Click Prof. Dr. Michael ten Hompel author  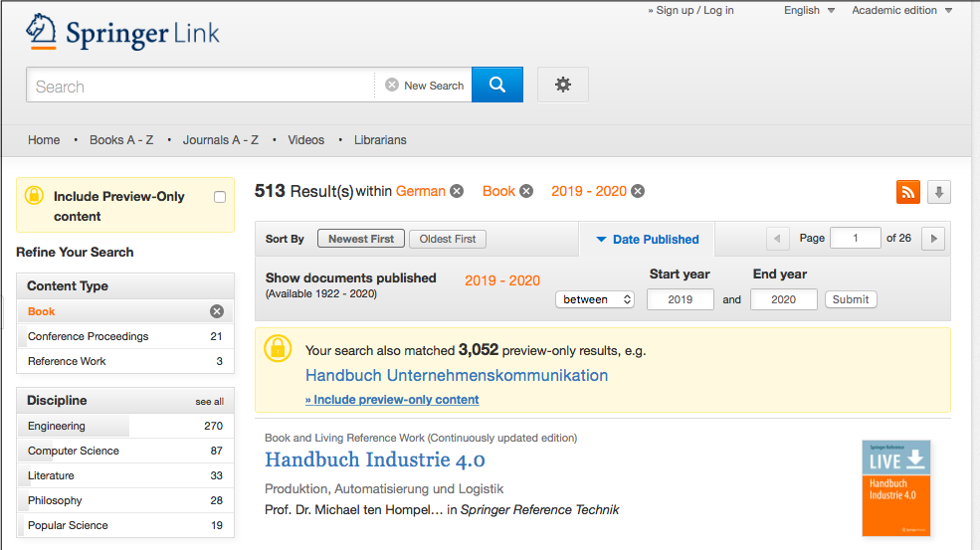[354, 510]
